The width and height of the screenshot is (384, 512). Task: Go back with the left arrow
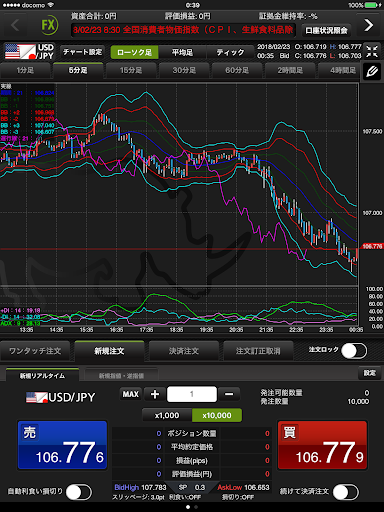tap(15, 25)
